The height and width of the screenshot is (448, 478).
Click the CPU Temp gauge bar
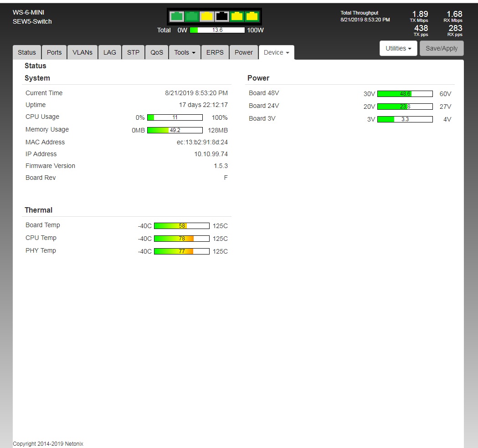tap(181, 239)
